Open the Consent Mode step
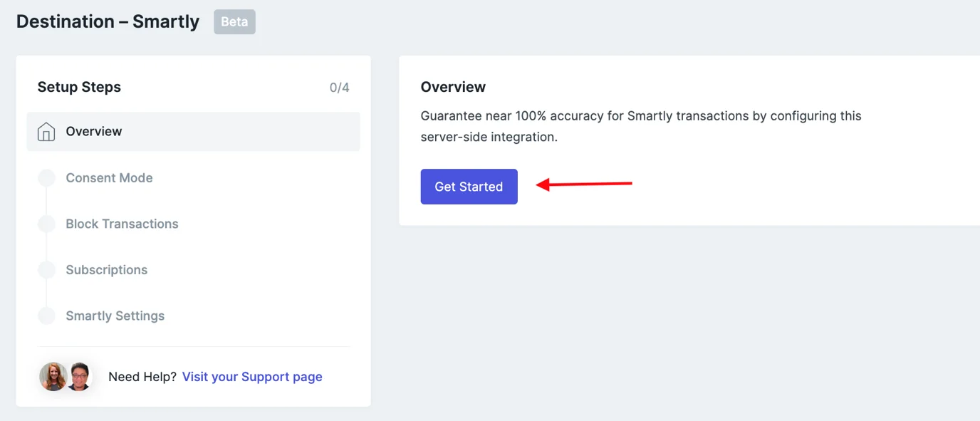980x421 pixels. [109, 177]
